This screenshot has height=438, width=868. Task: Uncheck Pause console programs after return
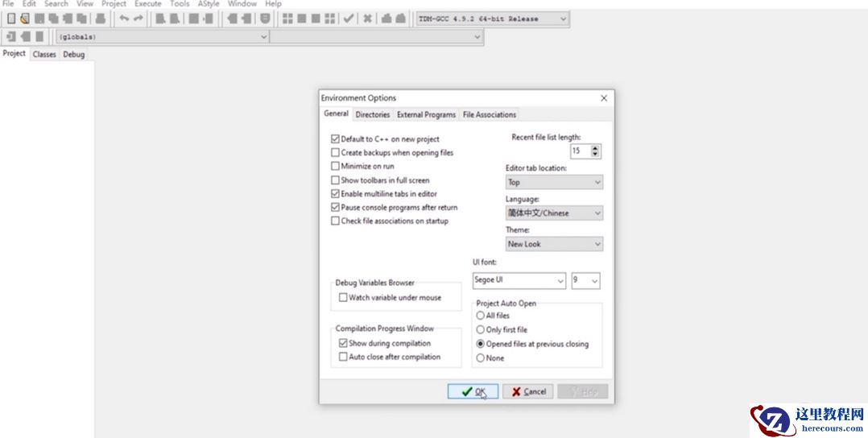coord(335,207)
